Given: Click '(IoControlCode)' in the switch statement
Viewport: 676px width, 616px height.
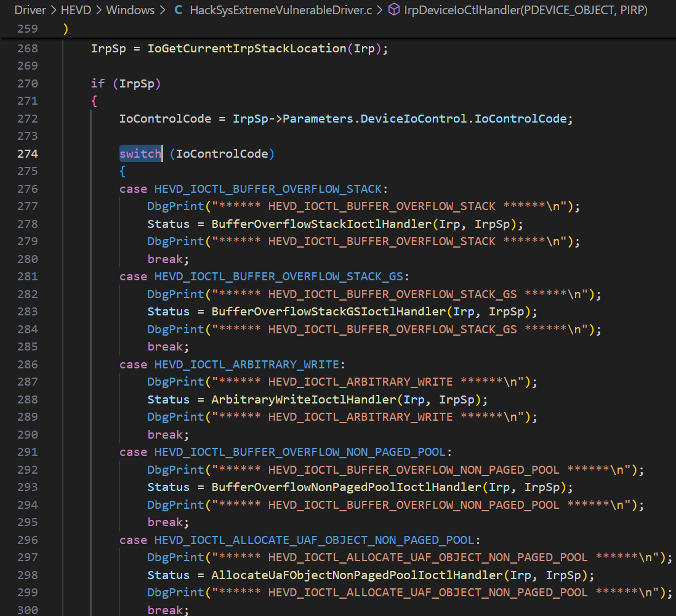Looking at the screenshot, I should point(222,154).
